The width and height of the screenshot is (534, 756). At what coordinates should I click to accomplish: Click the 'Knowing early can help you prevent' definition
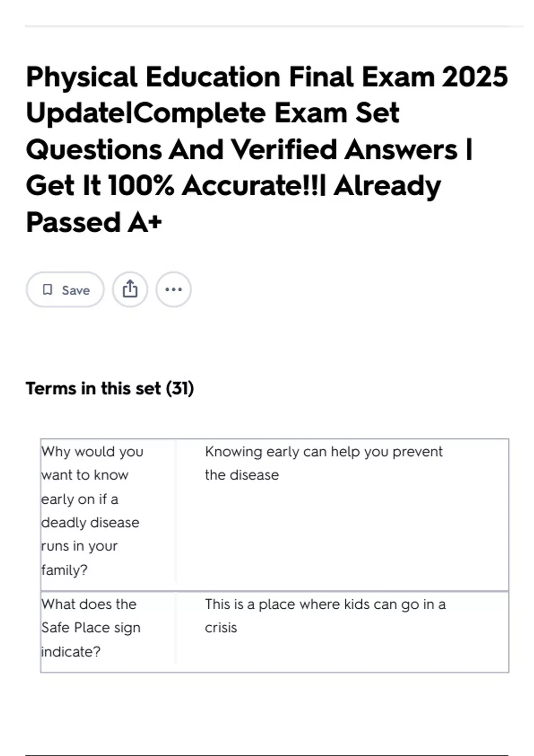pos(324,452)
